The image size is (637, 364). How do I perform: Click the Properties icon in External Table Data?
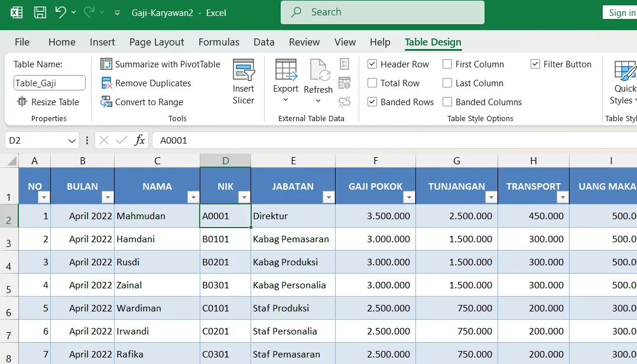[x=344, y=64]
